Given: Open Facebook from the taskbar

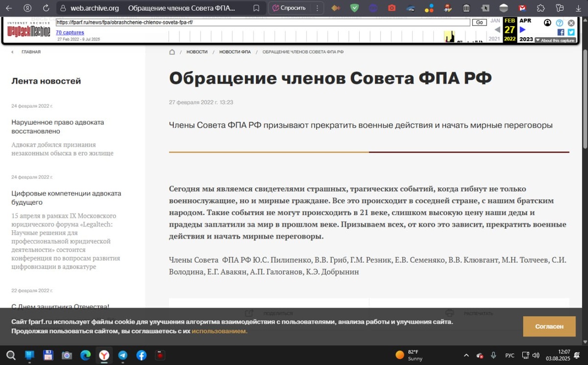Looking at the screenshot, I should point(141,355).
